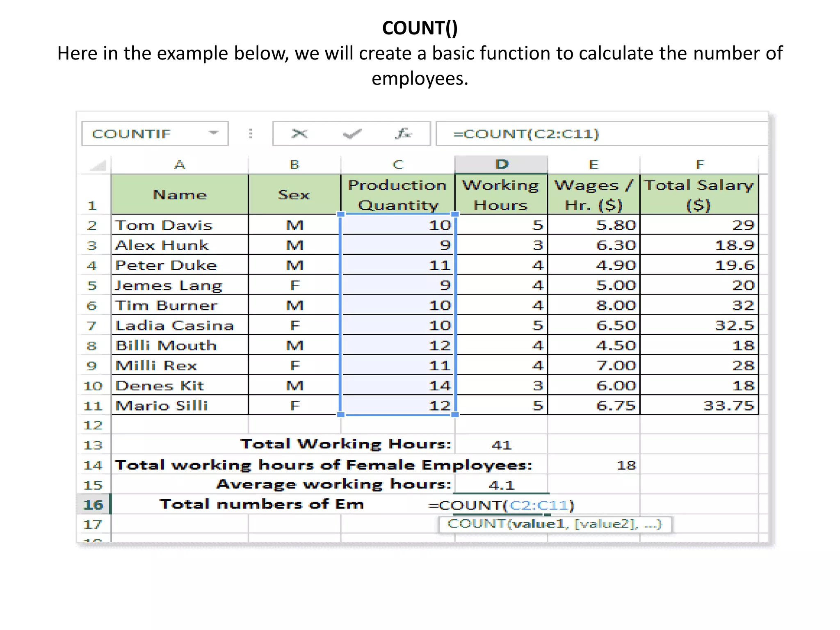Image resolution: width=840 pixels, height=630 pixels.
Task: Click the =COUNT(C2:C11) editing cell in row 16
Action: tap(501, 504)
